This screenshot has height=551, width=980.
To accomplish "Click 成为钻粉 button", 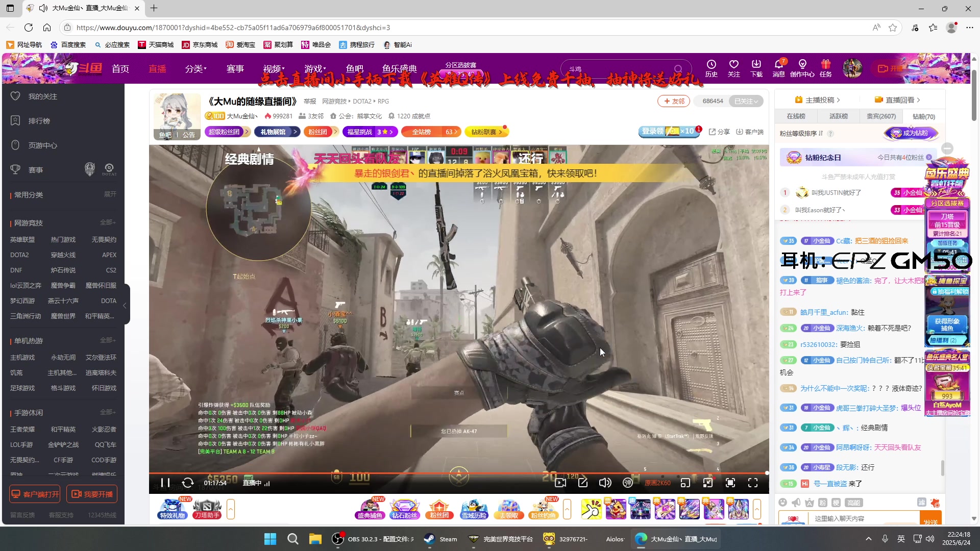I will click(911, 133).
